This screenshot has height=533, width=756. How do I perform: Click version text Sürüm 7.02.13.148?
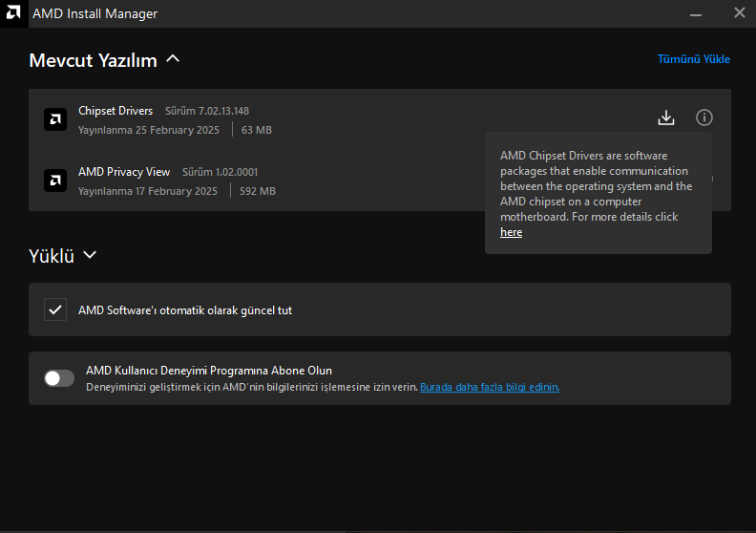(207, 111)
